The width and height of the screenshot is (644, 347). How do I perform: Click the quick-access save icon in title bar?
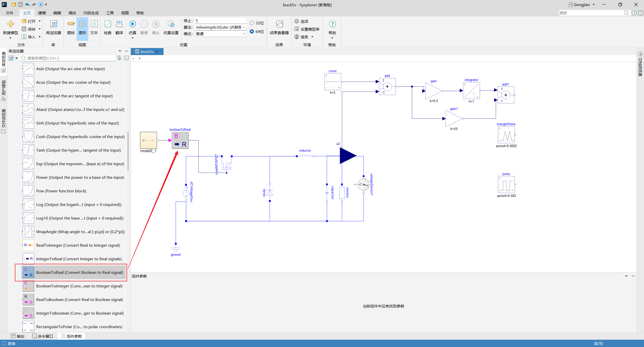(x=20, y=5)
